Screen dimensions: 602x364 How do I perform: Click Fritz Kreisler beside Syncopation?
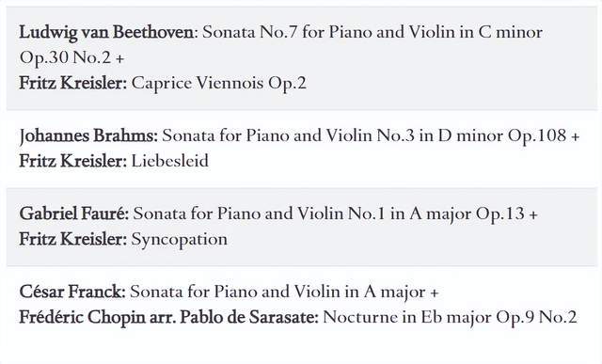73,240
